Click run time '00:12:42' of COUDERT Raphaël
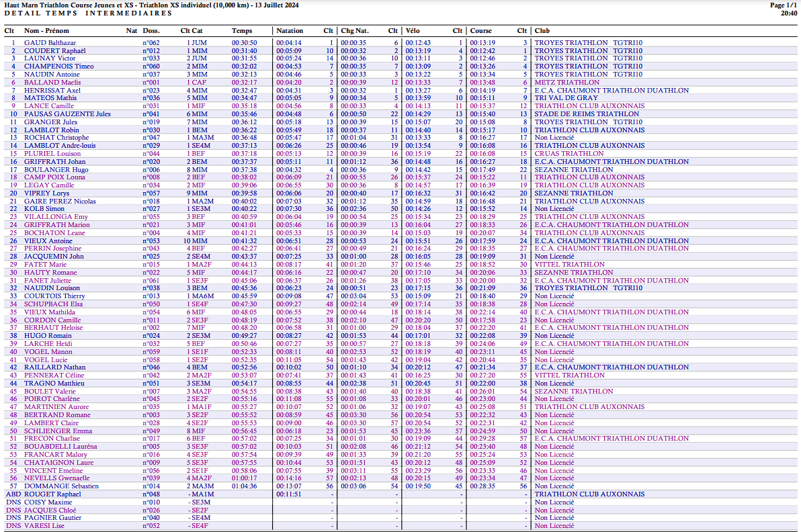Viewport: 801px width, 532px height. tap(482, 50)
